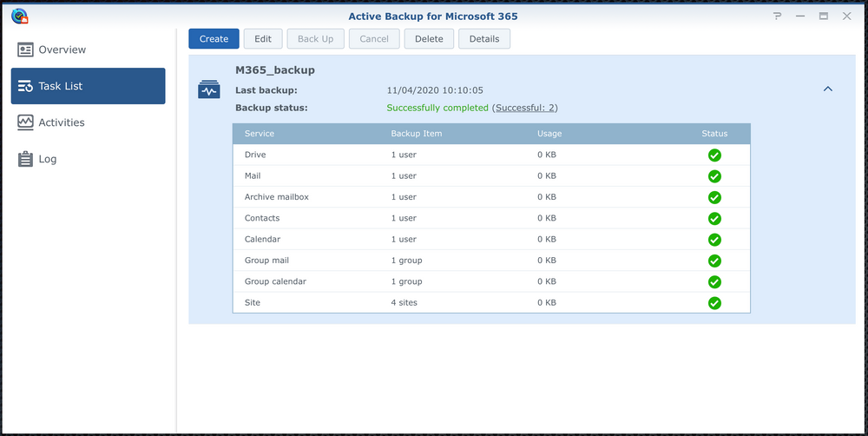Select the Site service cell

(x=253, y=303)
